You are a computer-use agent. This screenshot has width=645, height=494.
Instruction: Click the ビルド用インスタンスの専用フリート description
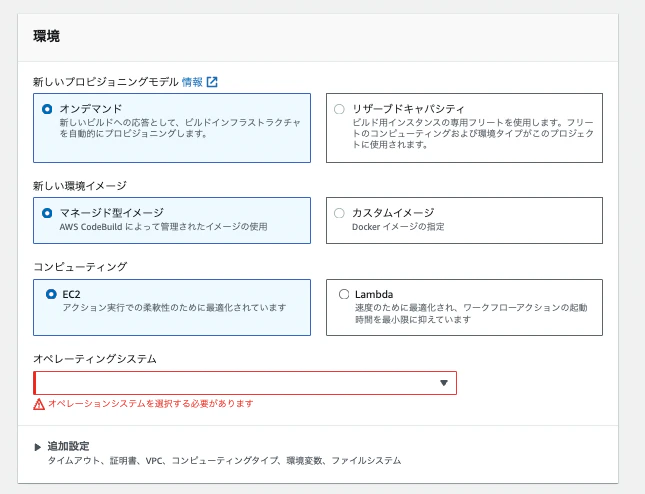pyautogui.click(x=473, y=133)
